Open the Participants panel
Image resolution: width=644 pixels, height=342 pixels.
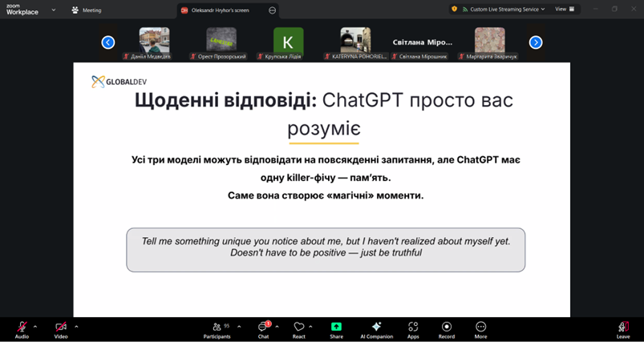tap(217, 328)
